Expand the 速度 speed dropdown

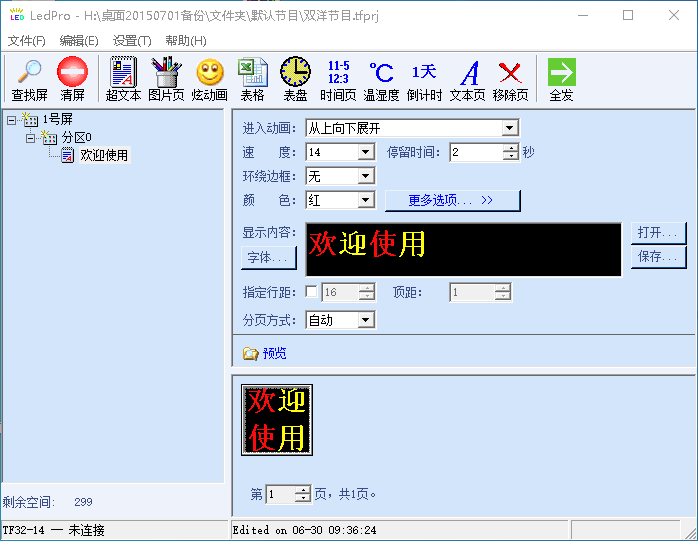365,152
